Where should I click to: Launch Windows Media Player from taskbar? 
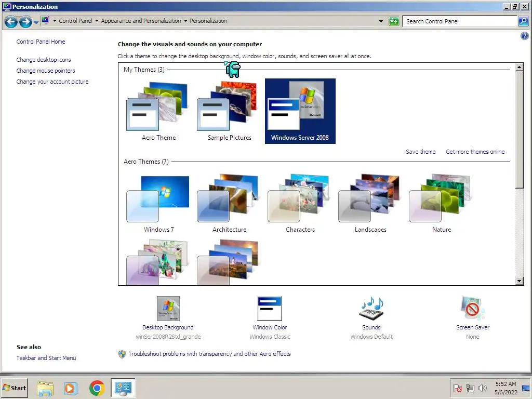click(x=71, y=388)
